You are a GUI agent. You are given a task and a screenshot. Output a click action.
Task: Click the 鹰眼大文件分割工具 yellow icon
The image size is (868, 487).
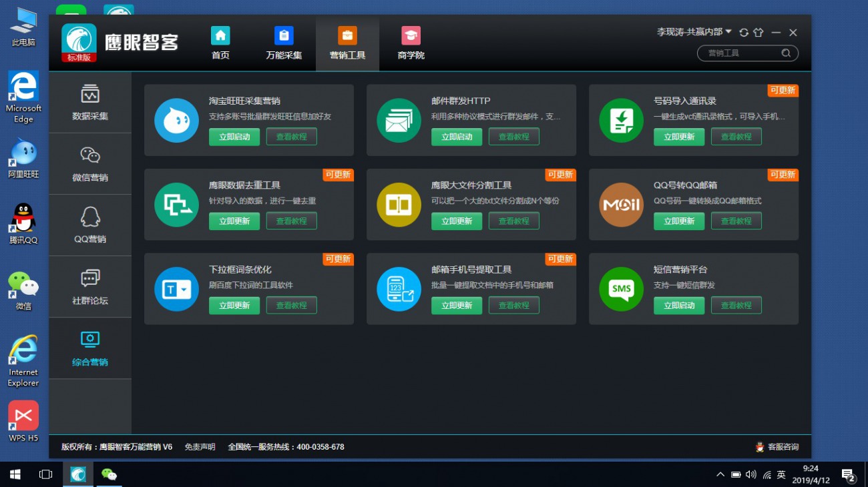399,205
